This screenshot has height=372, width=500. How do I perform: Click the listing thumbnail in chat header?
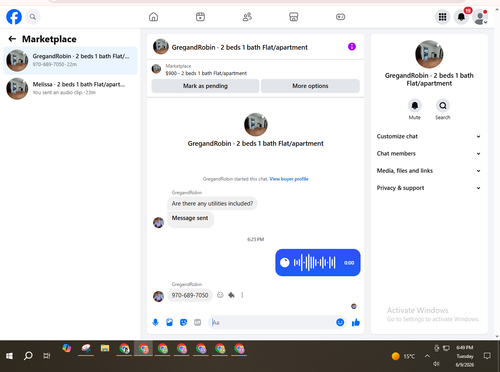tap(161, 47)
